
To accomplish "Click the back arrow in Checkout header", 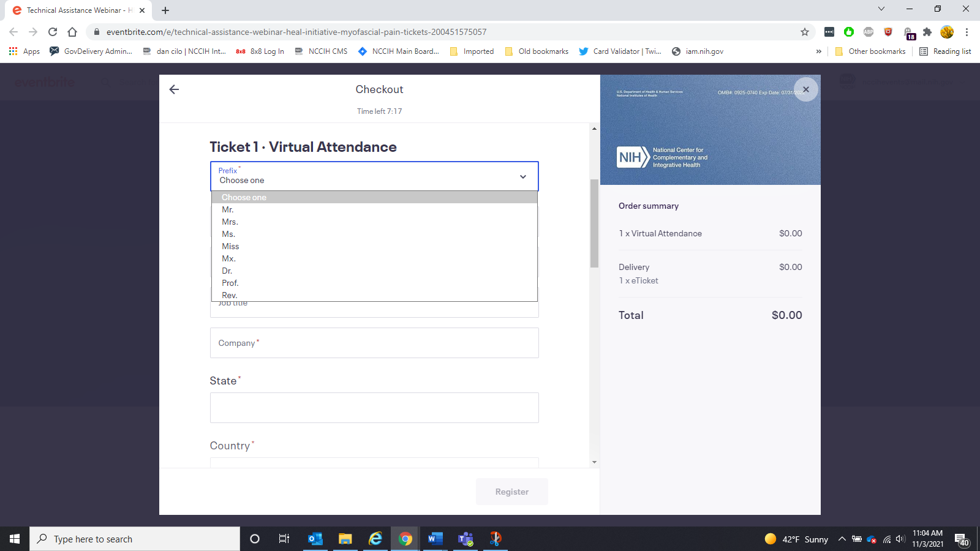I will [174, 89].
